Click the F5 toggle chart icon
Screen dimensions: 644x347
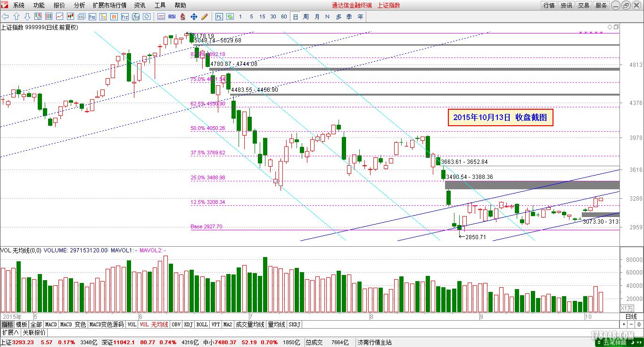219,16
